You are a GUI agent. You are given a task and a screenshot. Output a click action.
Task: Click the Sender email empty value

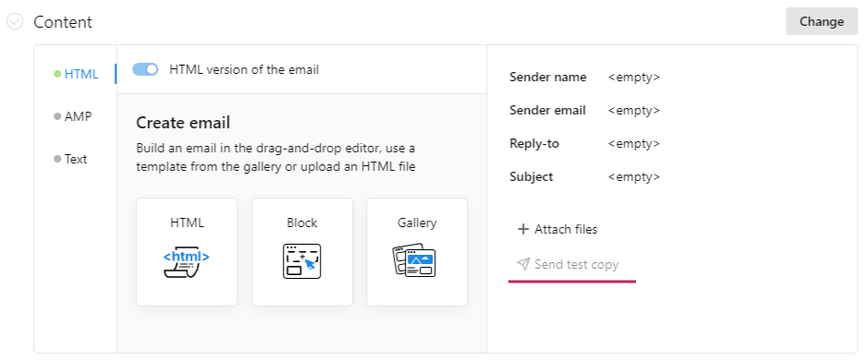click(x=634, y=111)
